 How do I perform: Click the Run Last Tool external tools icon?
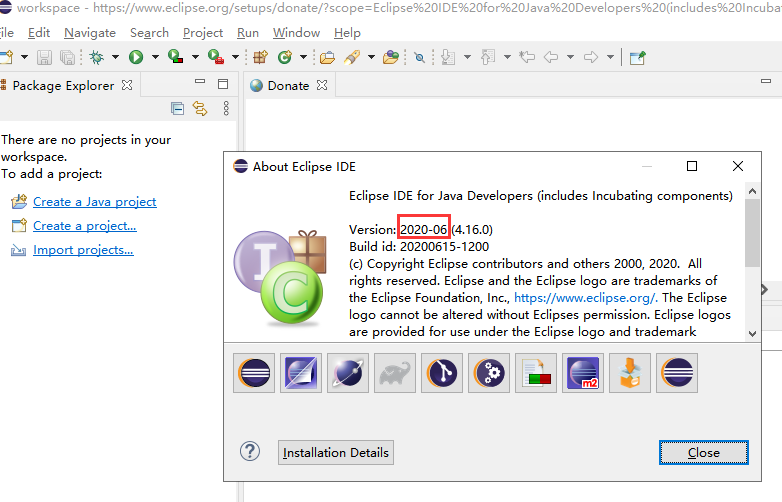coord(215,57)
